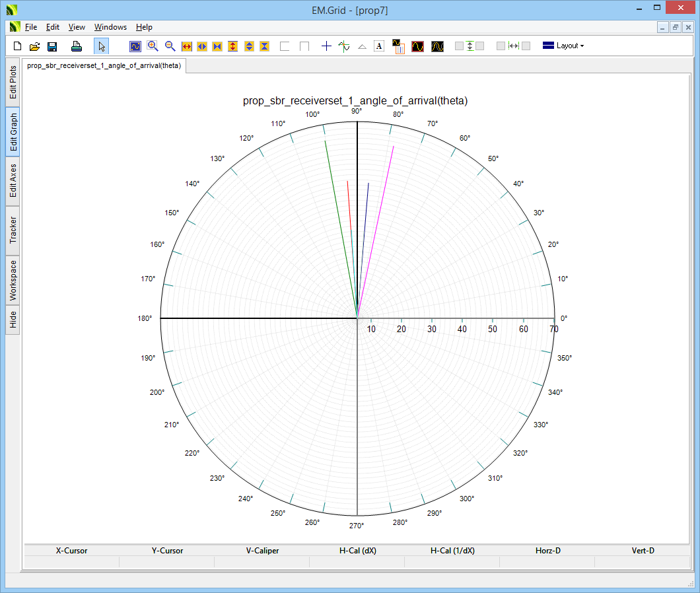Expand horizontally with the red double-arrow icon
Image resolution: width=700 pixels, height=593 pixels.
186,46
